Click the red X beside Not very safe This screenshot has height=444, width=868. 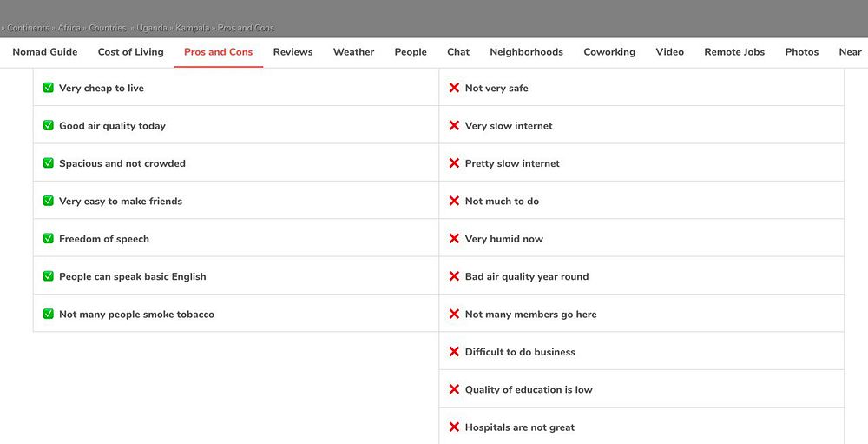[454, 88]
